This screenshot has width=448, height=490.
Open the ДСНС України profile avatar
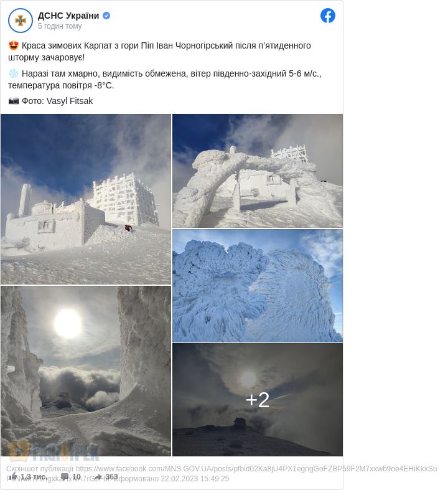click(x=21, y=21)
